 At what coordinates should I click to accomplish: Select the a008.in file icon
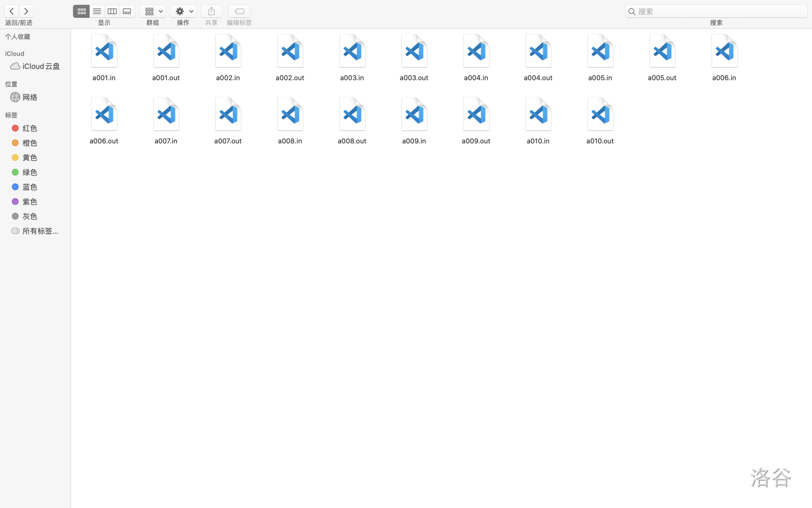coord(290,114)
